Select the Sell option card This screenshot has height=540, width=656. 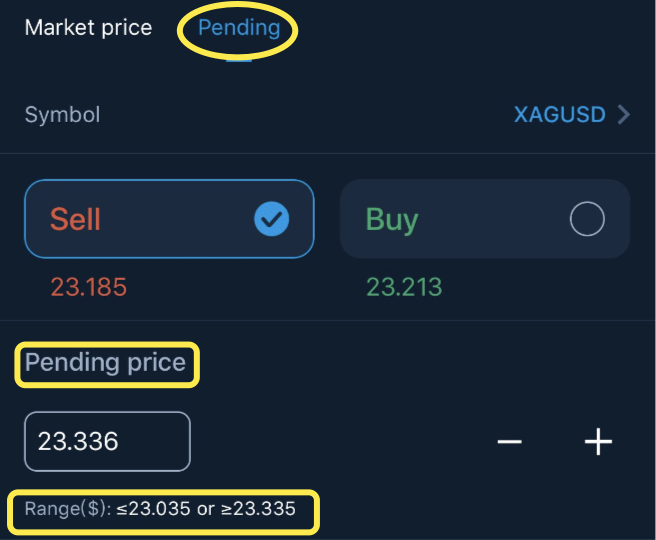click(x=169, y=219)
